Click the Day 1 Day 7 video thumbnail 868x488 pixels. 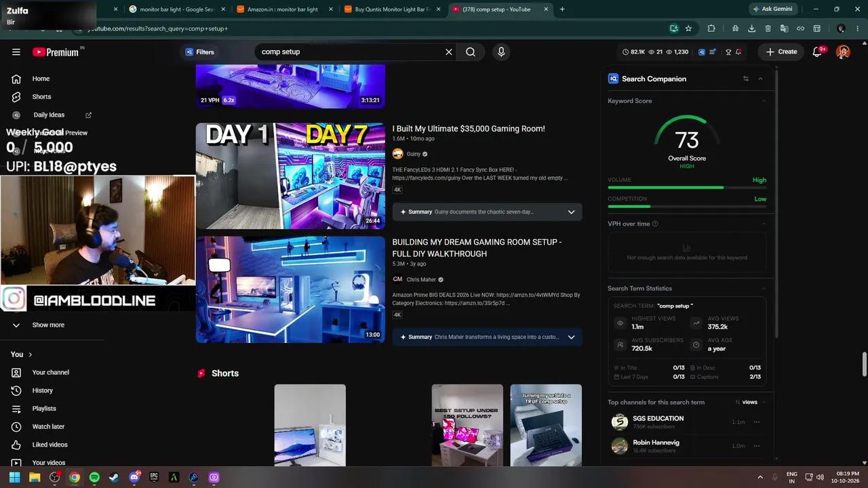tap(290, 176)
